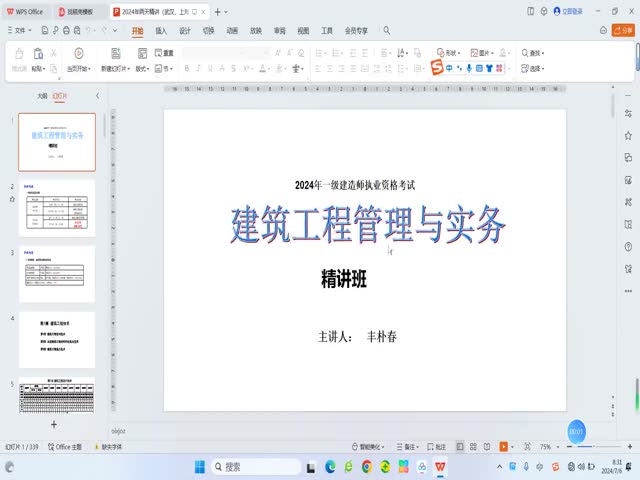Switch to the 放映 Slideshow tab
640x480 pixels.
(256, 31)
